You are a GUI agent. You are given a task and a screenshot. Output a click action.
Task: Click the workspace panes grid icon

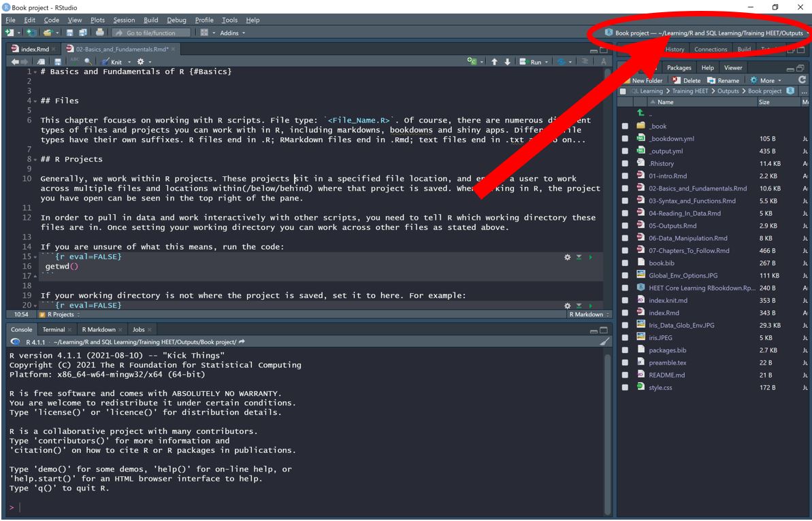coord(205,33)
